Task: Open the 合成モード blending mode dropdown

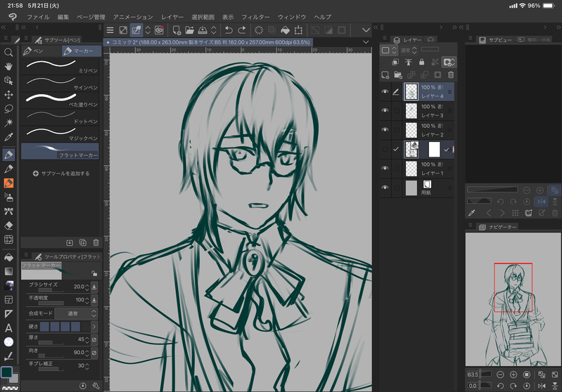Action: 76,313
